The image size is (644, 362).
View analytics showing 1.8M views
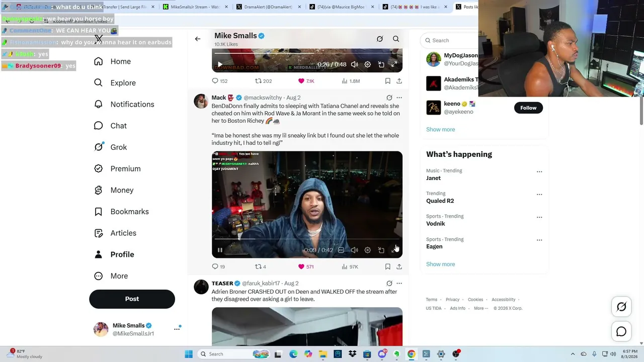[x=351, y=81]
